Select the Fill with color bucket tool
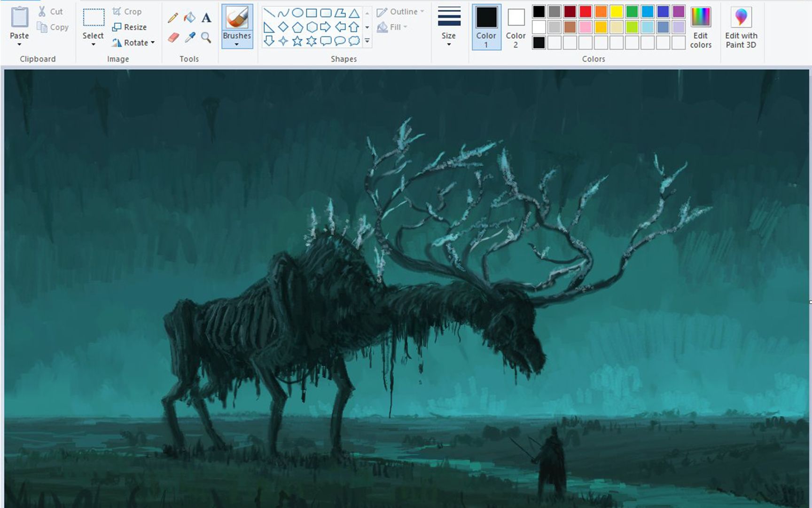 189,18
